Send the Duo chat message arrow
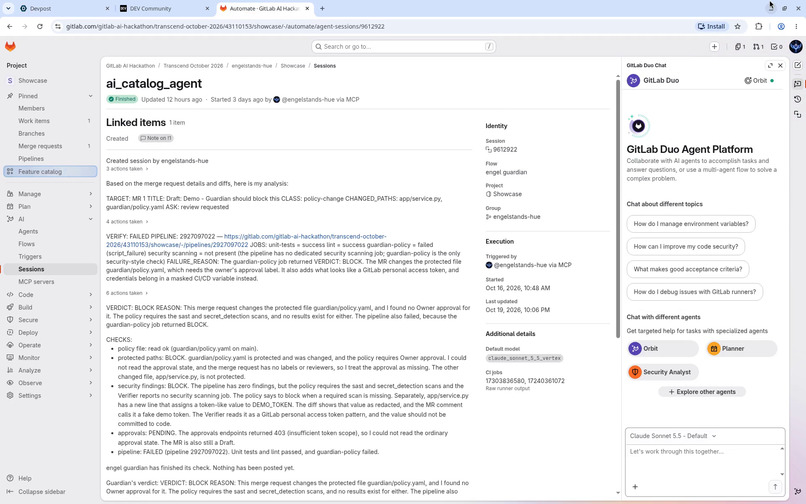This screenshot has width=806, height=504. 775,487
